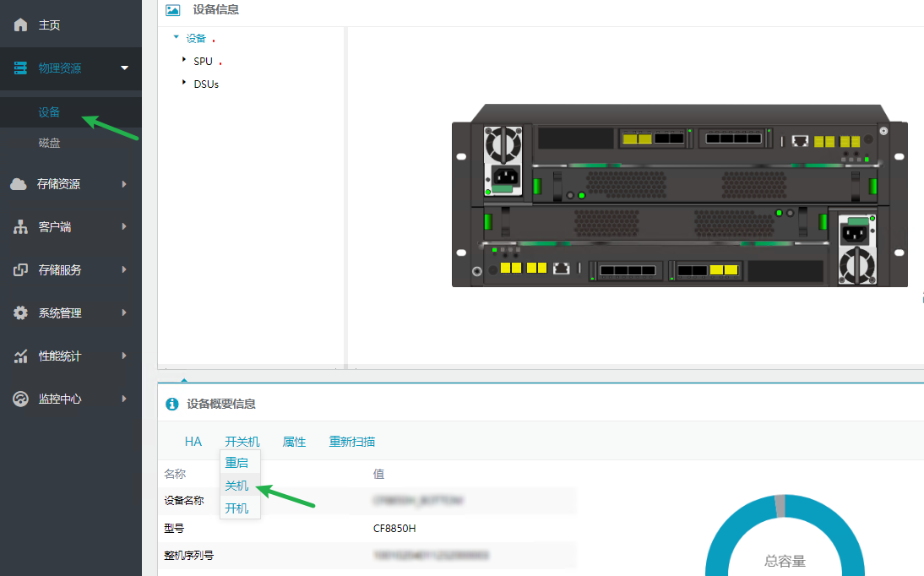Click the top-left power supply fan on the chassis

click(x=503, y=144)
